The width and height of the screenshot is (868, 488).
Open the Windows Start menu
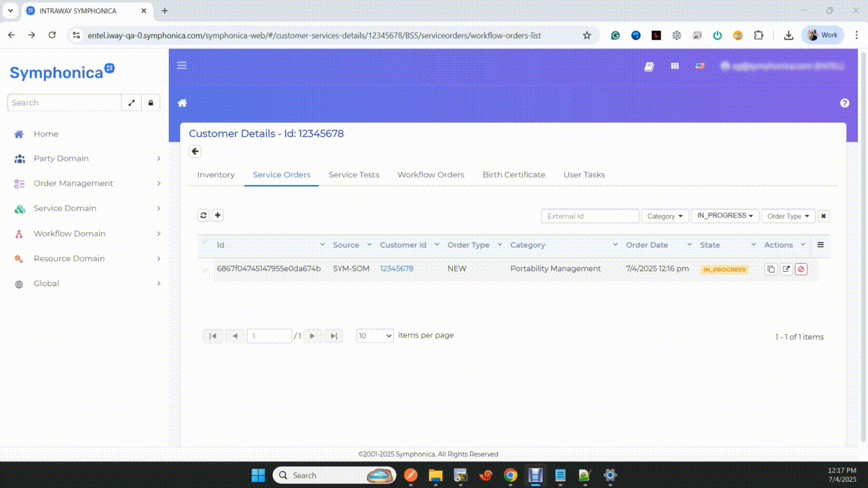pyautogui.click(x=258, y=475)
